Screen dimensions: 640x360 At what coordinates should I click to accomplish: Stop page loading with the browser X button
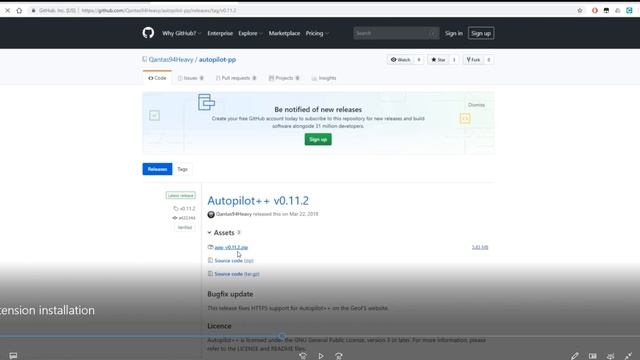click(x=7, y=11)
